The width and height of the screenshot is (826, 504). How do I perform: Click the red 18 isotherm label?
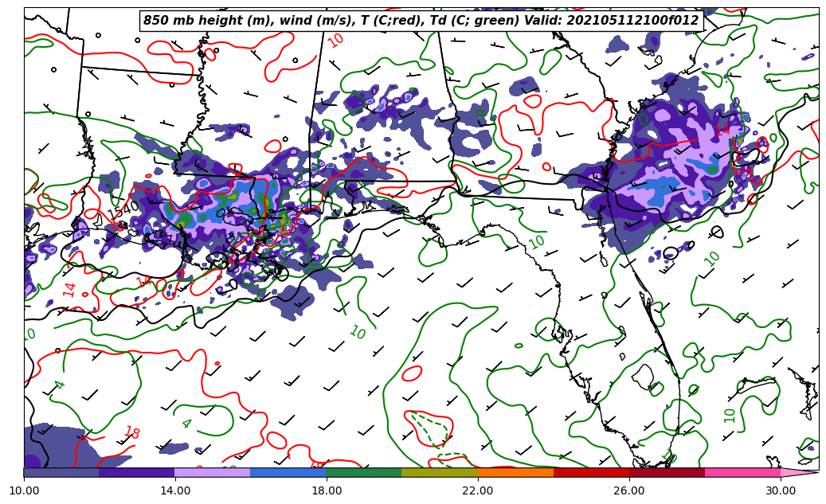tap(131, 433)
